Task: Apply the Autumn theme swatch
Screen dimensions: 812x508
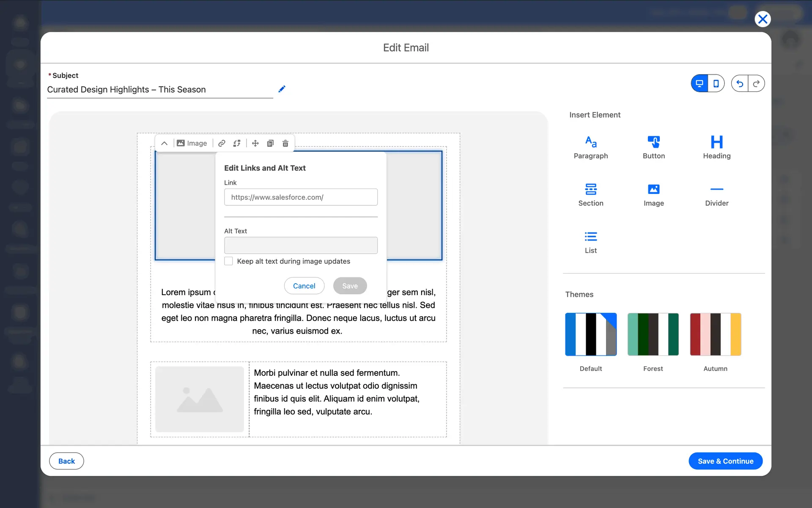Action: point(715,334)
